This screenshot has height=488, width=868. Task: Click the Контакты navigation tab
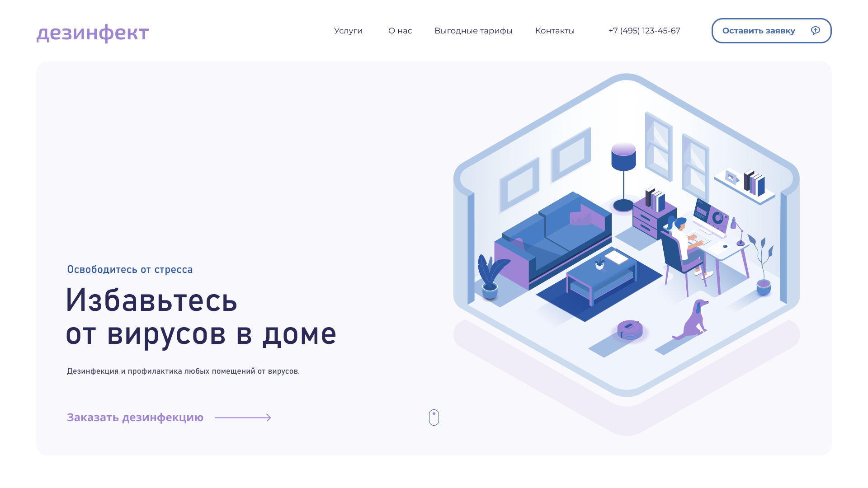[554, 30]
